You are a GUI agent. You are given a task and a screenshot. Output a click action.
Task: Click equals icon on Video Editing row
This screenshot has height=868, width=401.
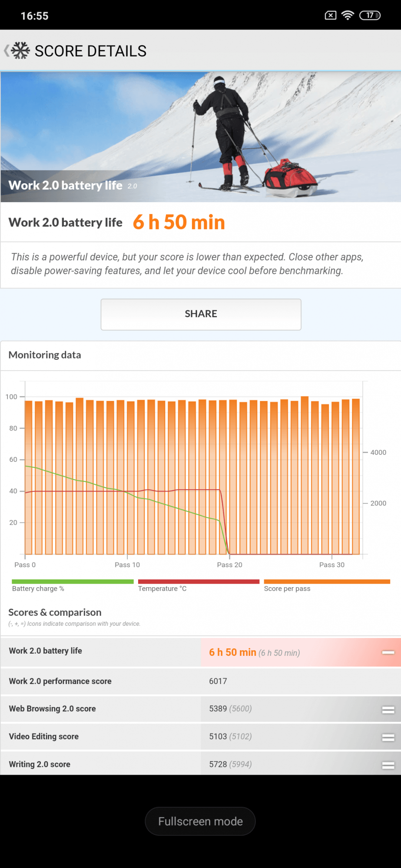point(388,737)
